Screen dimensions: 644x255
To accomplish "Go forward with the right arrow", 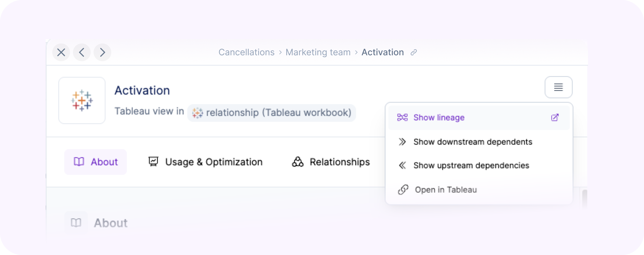I will (102, 52).
